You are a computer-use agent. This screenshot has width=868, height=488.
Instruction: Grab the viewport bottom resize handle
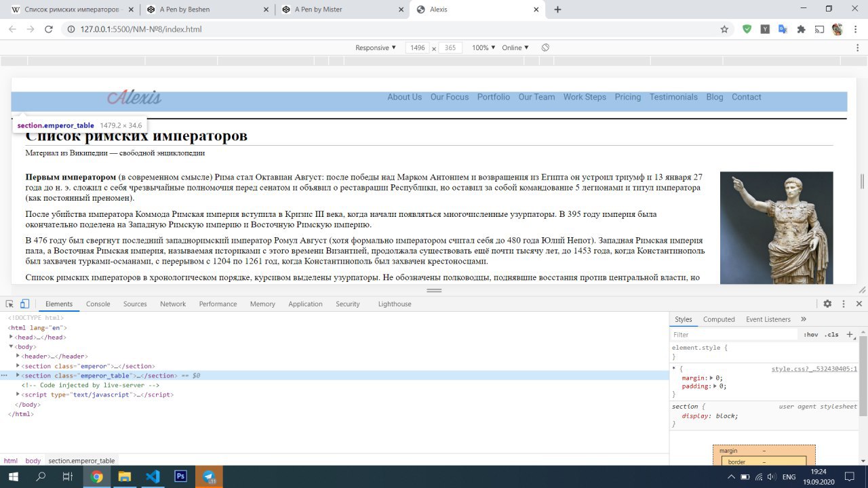pyautogui.click(x=434, y=290)
